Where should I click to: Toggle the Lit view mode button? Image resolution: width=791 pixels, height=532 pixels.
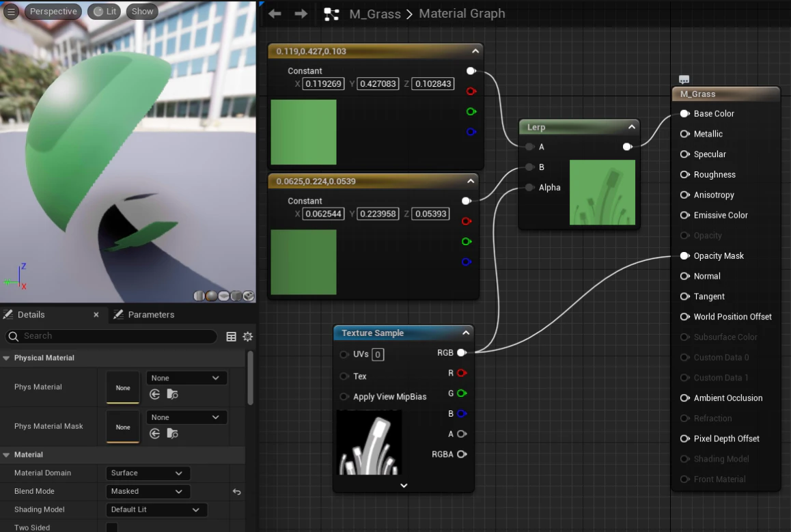(105, 11)
